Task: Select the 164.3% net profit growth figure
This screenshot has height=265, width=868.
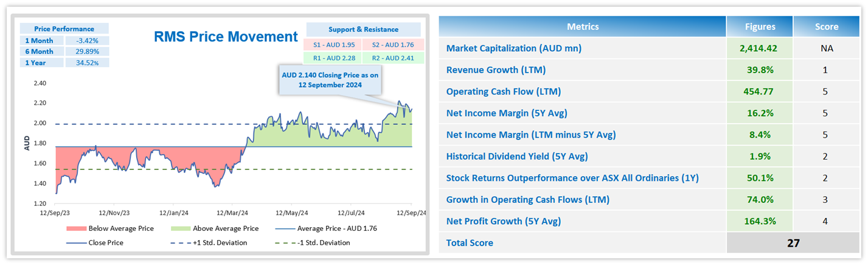Action: click(760, 221)
